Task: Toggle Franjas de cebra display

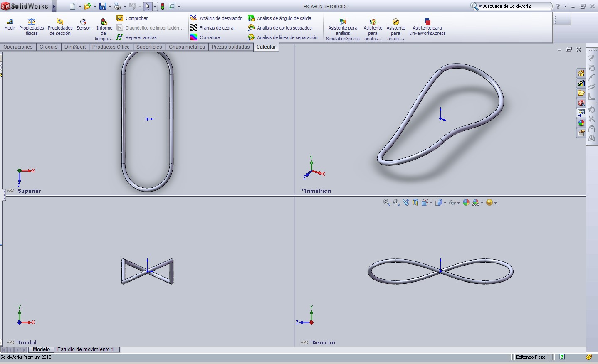Action: click(x=212, y=28)
